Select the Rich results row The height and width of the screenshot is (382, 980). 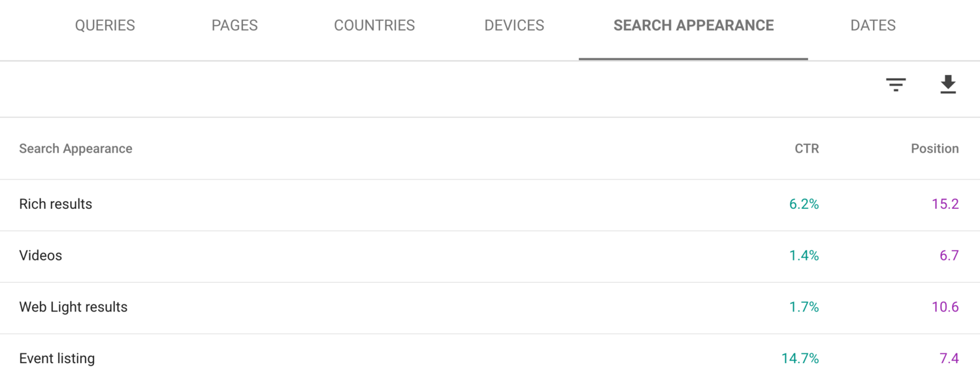(56, 204)
